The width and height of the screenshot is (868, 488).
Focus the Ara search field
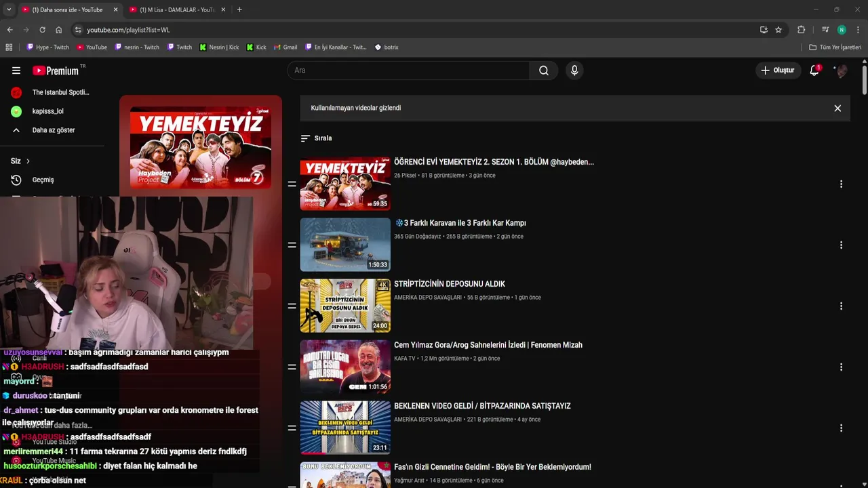point(409,70)
